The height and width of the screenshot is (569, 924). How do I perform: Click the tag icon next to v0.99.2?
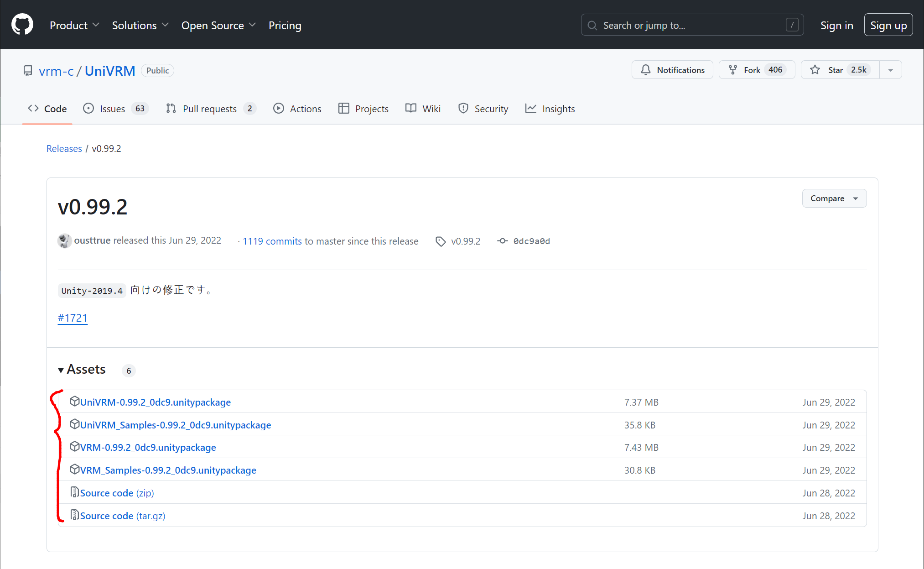tap(440, 241)
